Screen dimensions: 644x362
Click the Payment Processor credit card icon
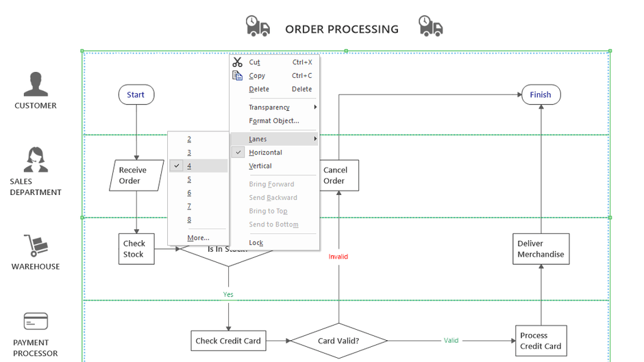[36, 321]
